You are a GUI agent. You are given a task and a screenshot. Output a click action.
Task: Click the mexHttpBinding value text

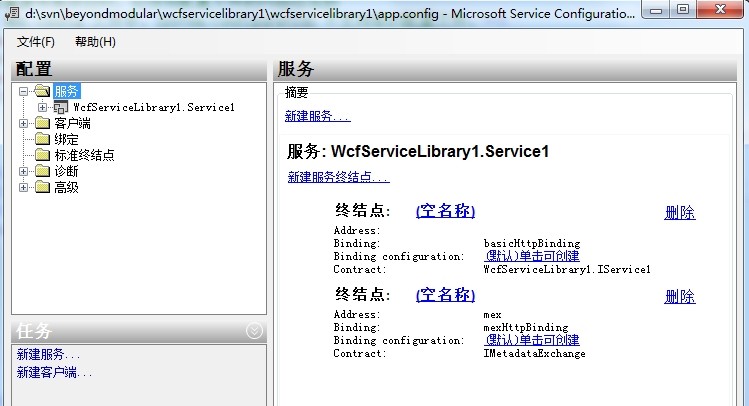pyautogui.click(x=526, y=328)
